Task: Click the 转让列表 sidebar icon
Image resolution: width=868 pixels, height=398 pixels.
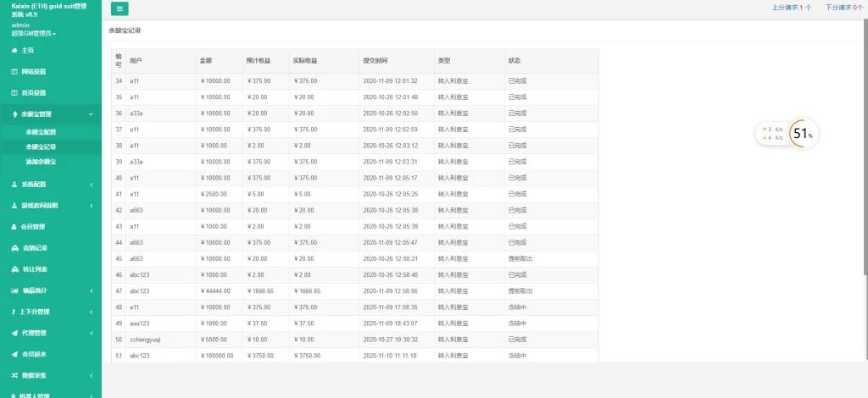Action: 14,269
